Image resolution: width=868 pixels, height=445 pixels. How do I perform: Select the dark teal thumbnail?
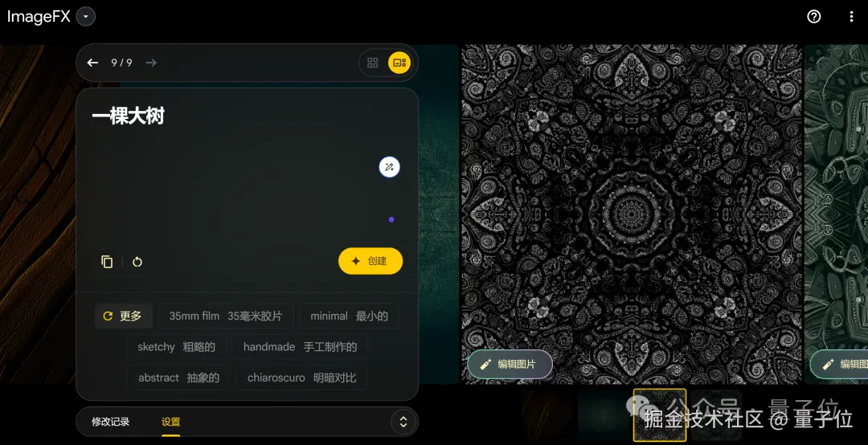pos(604,415)
